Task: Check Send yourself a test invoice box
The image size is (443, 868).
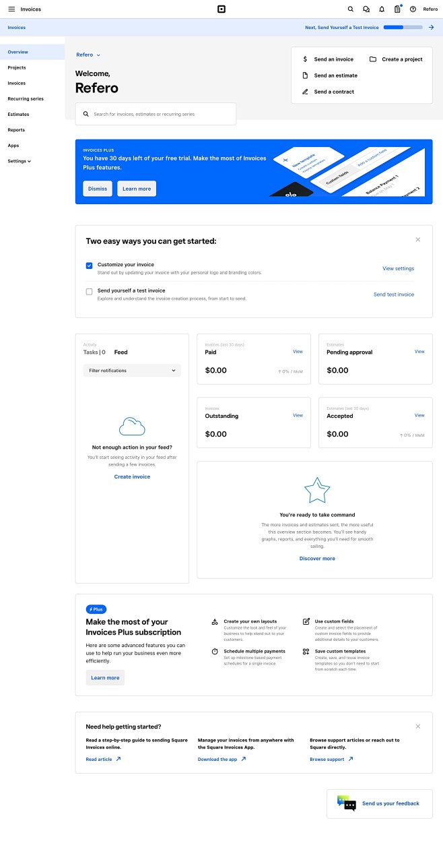Action: [89, 292]
